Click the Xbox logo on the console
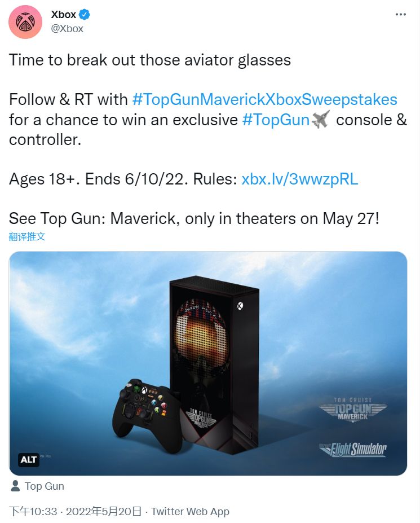 [240, 306]
